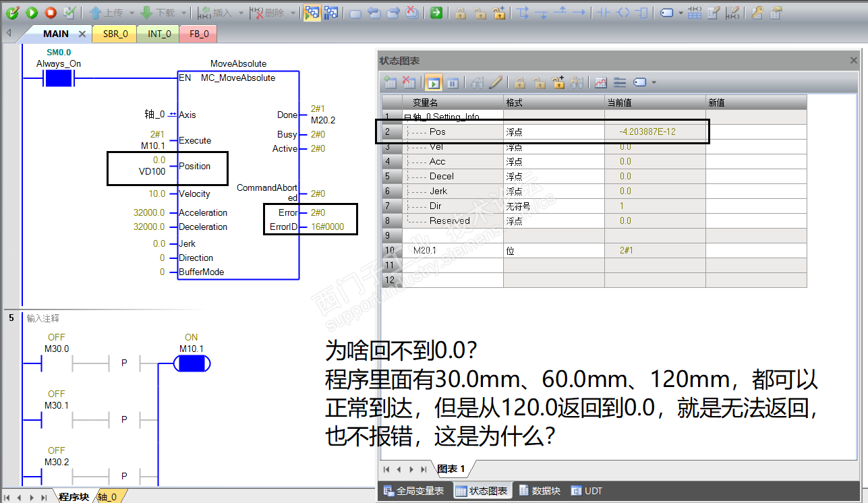Image resolution: width=868 pixels, height=503 pixels.
Task: Click the pause chart status icon
Action: pos(453,83)
